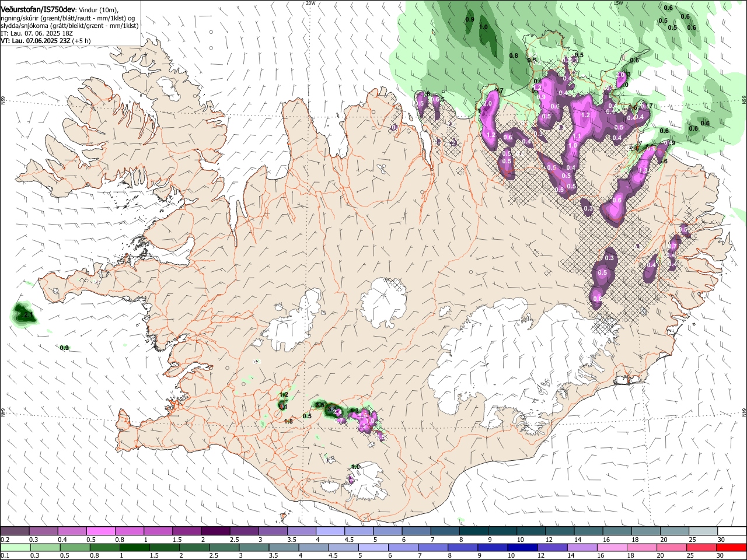The image size is (747, 560).
Task: Click the '20W' longitude label
Action: coord(310,3)
